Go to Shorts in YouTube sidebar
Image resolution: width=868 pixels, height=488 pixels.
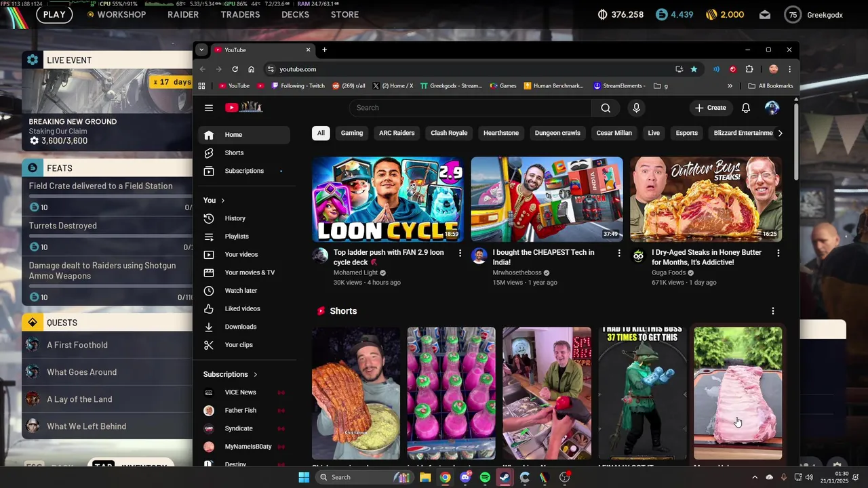[245, 152]
